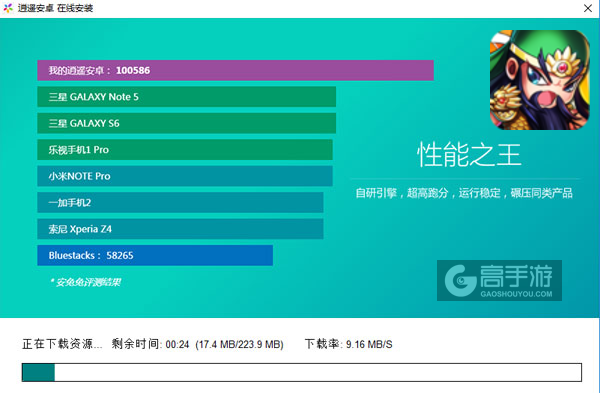Click the 逍遥安卓 app logo in title bar
The height and width of the screenshot is (393, 600).
(x=8, y=8)
